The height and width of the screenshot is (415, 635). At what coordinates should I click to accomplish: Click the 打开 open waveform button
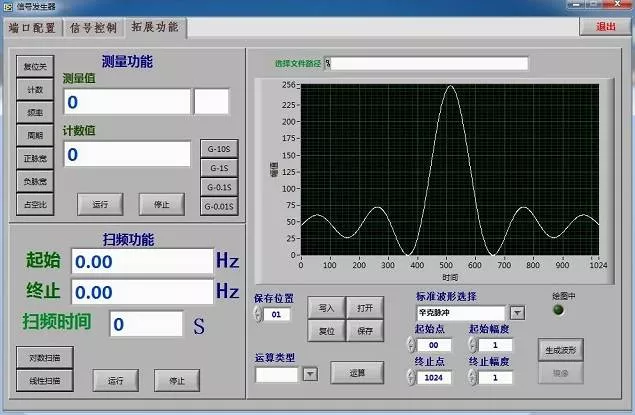tap(364, 307)
